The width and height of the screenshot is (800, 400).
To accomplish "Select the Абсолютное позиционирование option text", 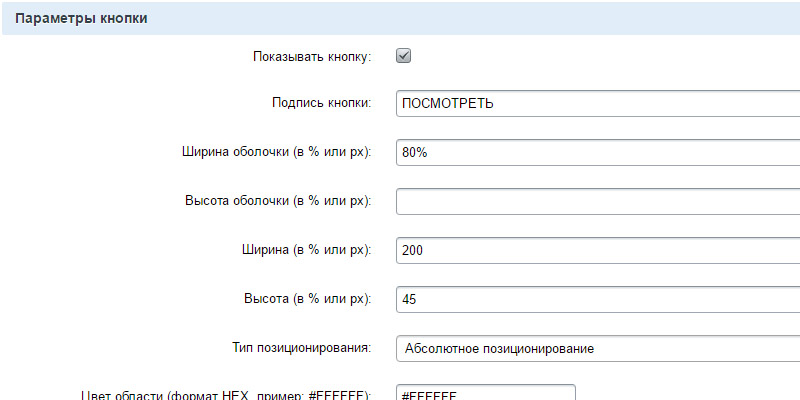I will 498,348.
